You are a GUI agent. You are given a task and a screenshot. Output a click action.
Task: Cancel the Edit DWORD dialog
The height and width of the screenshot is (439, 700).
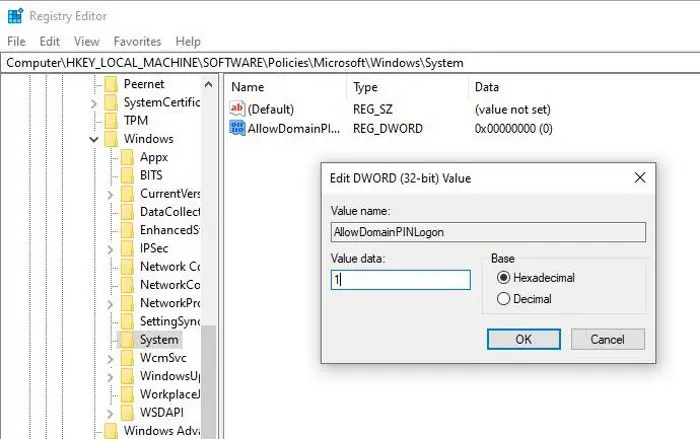[608, 339]
